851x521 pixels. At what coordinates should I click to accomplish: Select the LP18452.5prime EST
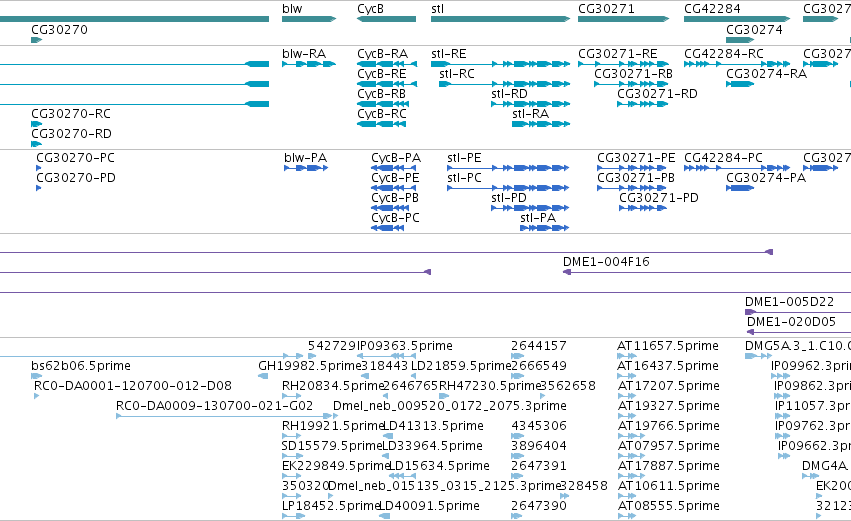pyautogui.click(x=293, y=516)
